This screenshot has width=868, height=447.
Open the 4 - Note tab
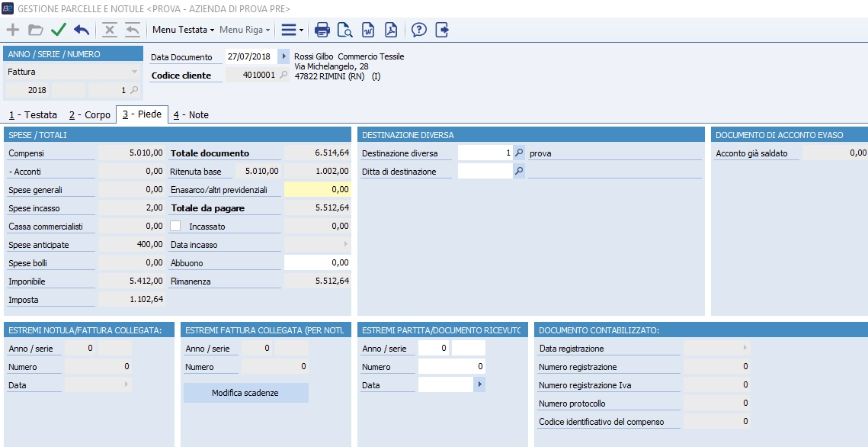(x=191, y=114)
